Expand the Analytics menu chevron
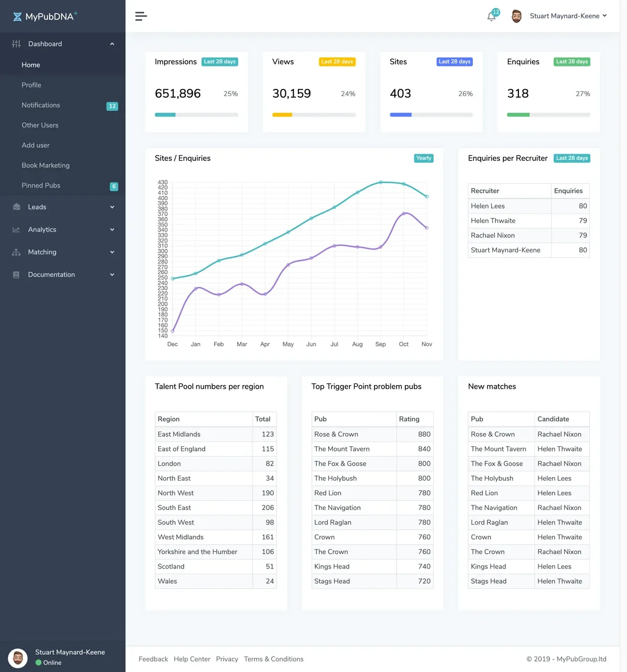The image size is (627, 672). (x=112, y=229)
